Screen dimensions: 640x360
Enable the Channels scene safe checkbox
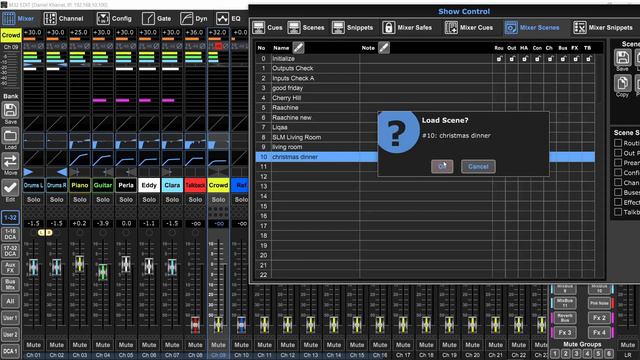click(x=618, y=182)
